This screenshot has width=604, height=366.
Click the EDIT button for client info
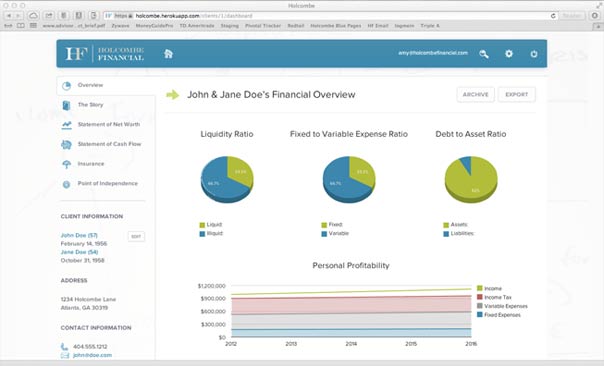point(136,237)
